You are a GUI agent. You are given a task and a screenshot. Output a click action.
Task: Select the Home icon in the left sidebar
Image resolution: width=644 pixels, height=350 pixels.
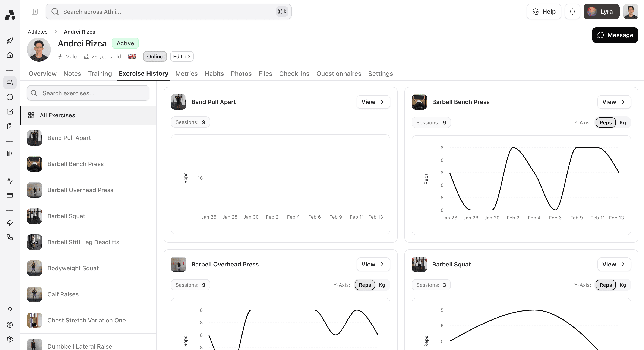[x=10, y=55]
